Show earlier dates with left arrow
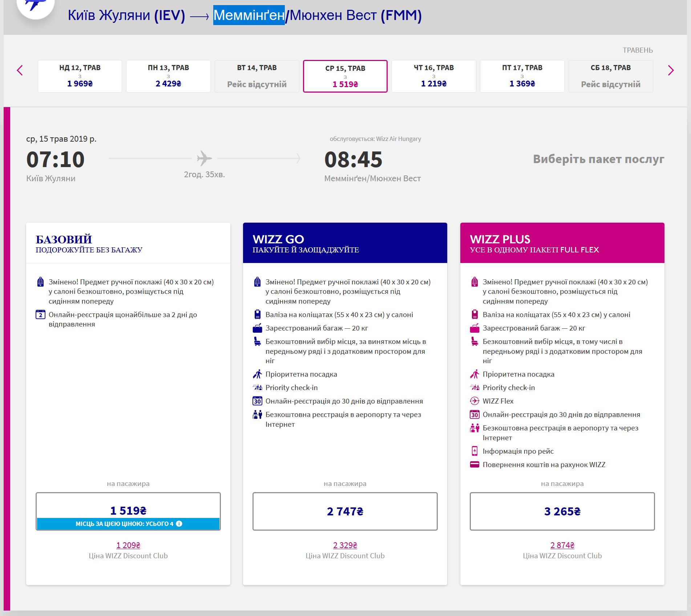The height and width of the screenshot is (616, 691). 20,70
